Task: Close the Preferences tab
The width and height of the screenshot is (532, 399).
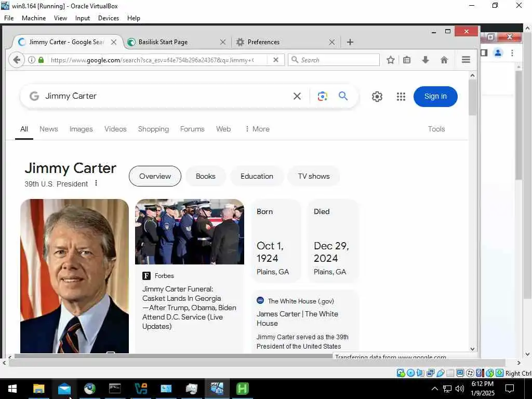Action: point(332,42)
